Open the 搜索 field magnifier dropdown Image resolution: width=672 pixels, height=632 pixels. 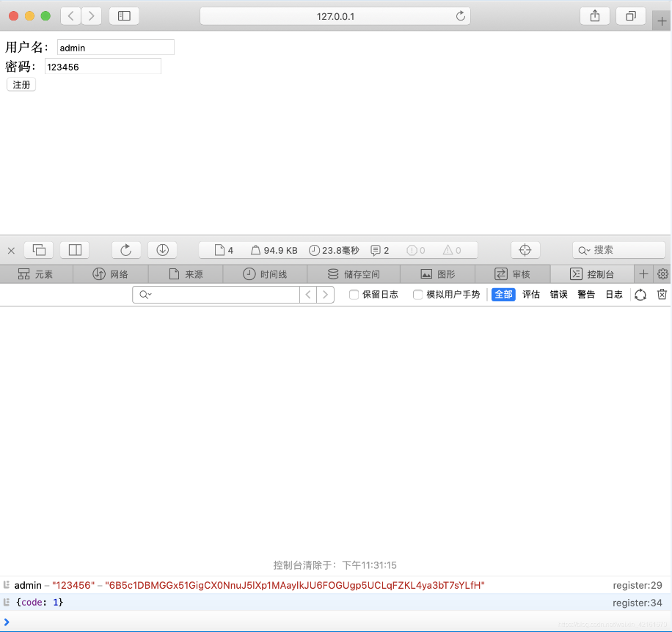tap(585, 250)
